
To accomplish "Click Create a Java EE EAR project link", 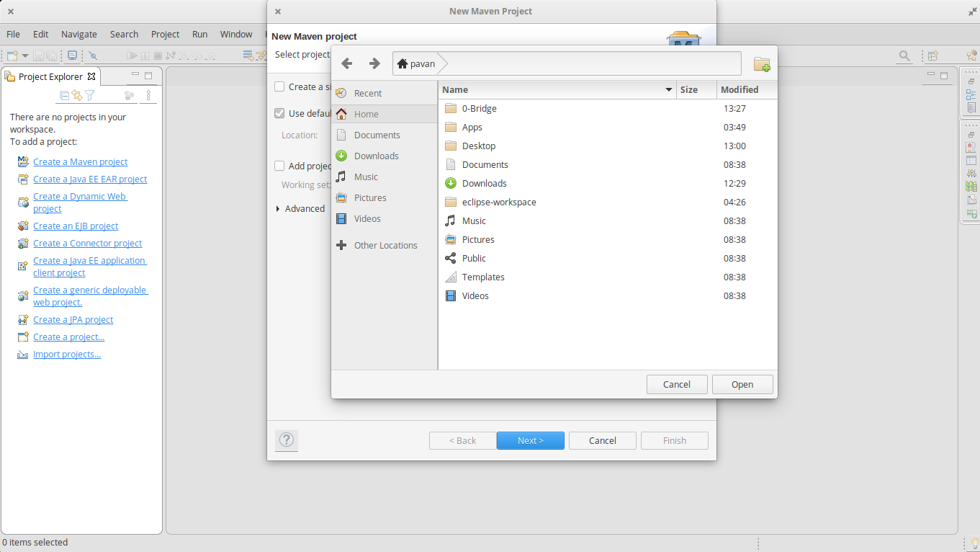I will [x=90, y=179].
